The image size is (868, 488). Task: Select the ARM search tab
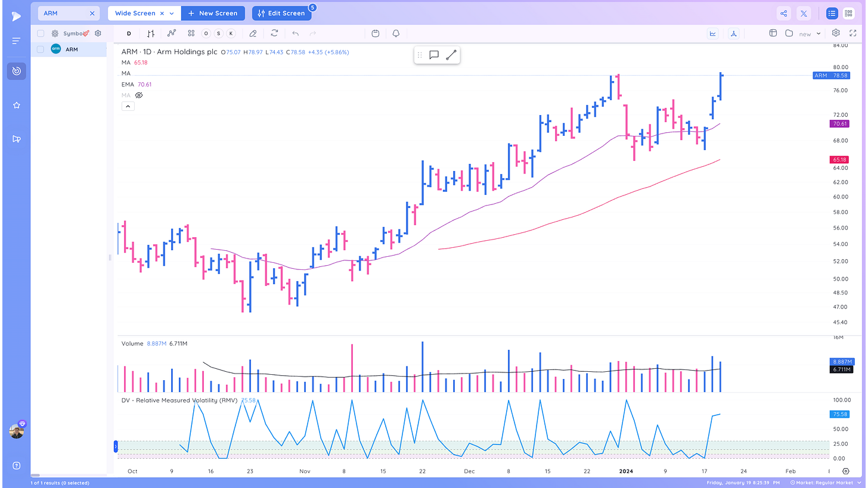point(69,13)
